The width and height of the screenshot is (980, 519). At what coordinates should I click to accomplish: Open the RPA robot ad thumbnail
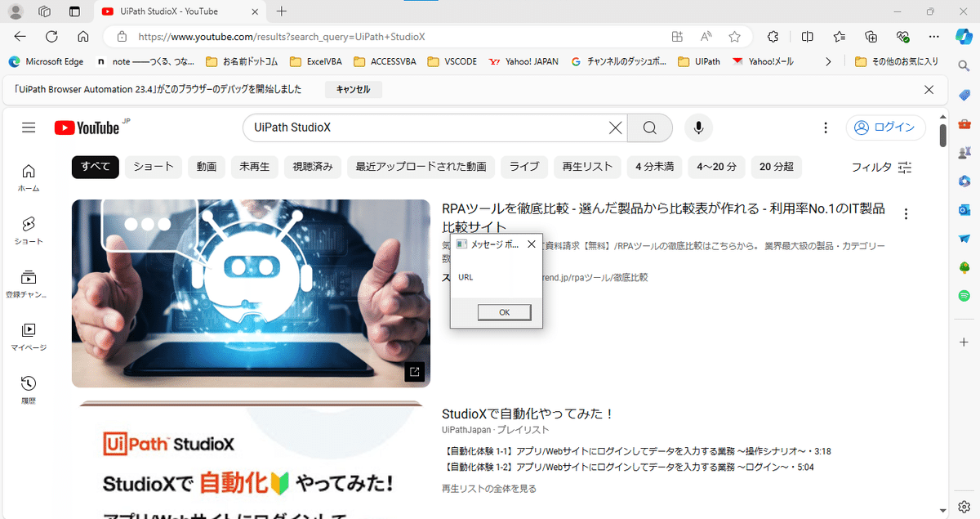point(251,293)
